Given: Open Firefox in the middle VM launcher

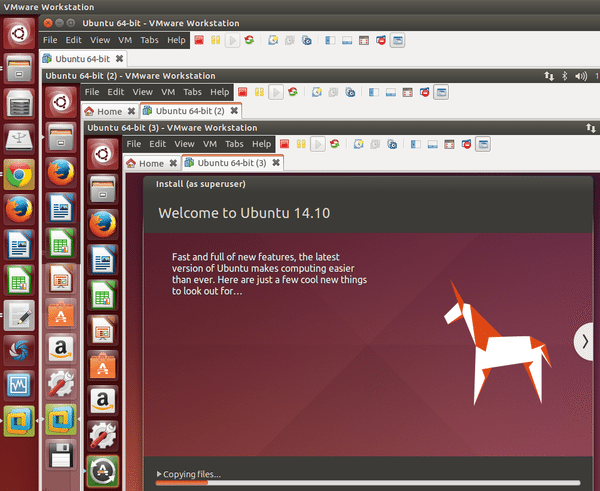Looking at the screenshot, I should pos(61,173).
